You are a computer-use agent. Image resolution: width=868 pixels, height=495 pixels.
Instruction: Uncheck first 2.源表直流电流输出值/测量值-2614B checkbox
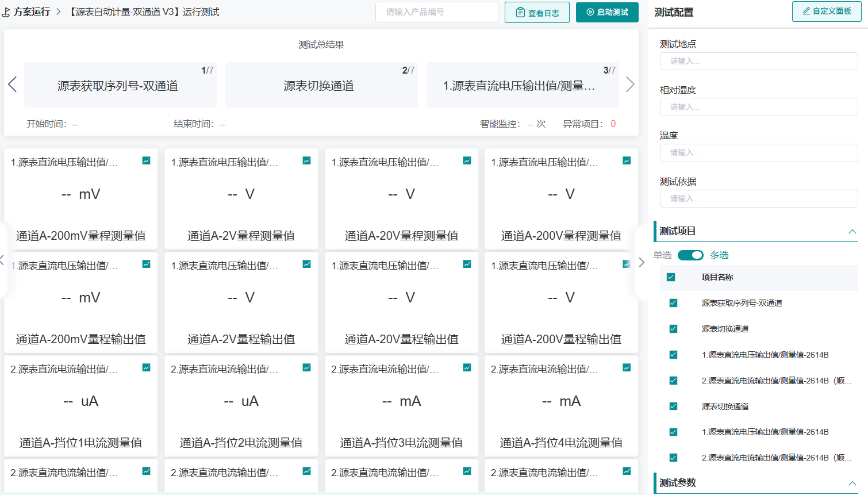click(673, 381)
